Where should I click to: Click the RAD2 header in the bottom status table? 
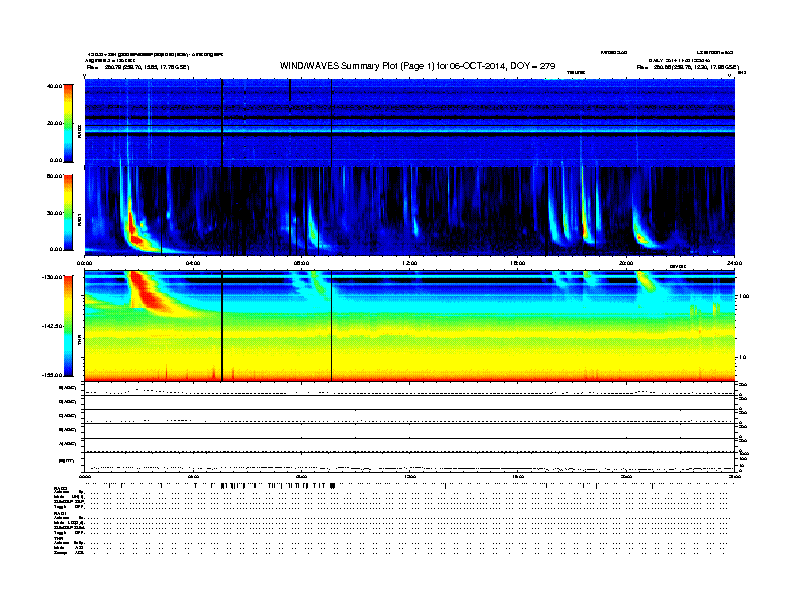click(x=60, y=488)
